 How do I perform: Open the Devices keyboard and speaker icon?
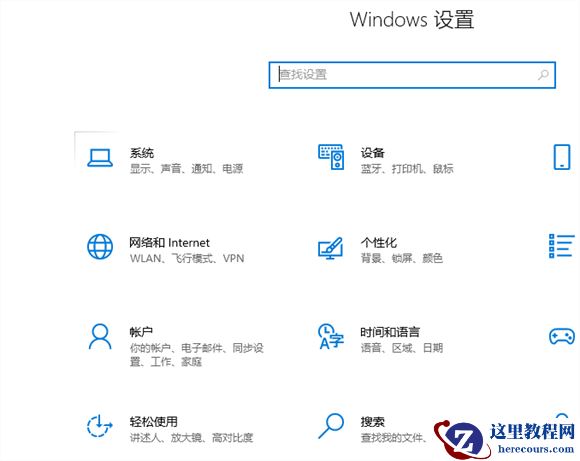(x=331, y=157)
